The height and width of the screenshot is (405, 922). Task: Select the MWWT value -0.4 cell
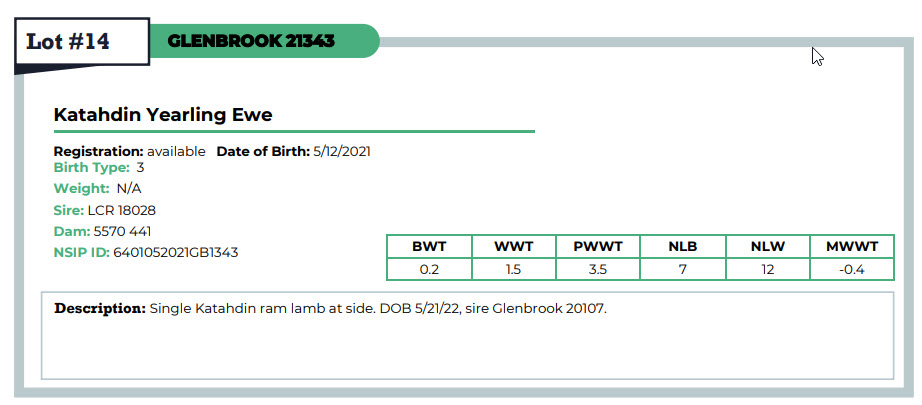coord(852,269)
